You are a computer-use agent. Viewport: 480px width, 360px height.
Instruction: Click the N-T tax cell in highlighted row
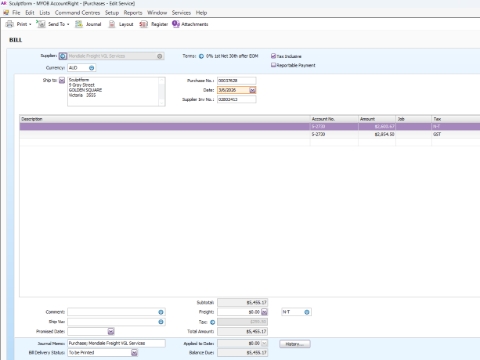(456, 127)
